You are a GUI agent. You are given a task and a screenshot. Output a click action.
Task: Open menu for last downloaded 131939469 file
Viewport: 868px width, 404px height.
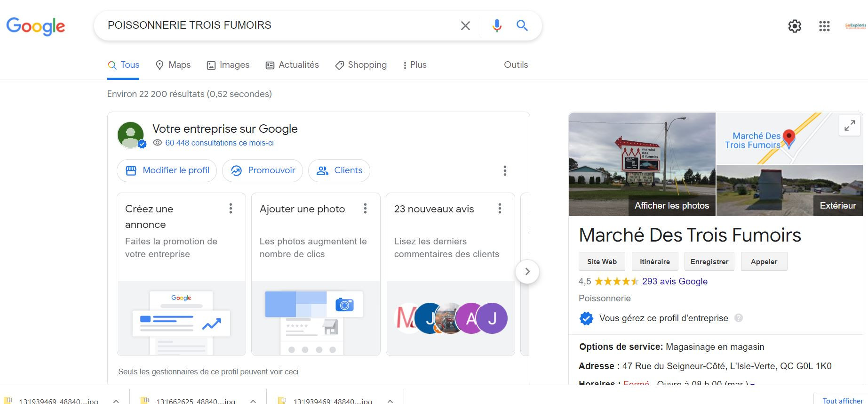coord(390,401)
